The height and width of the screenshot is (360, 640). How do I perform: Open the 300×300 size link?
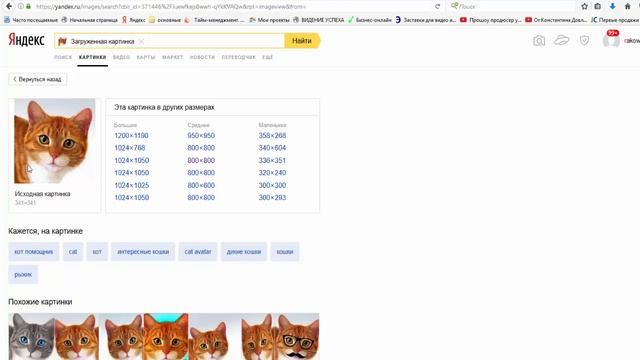tap(272, 185)
